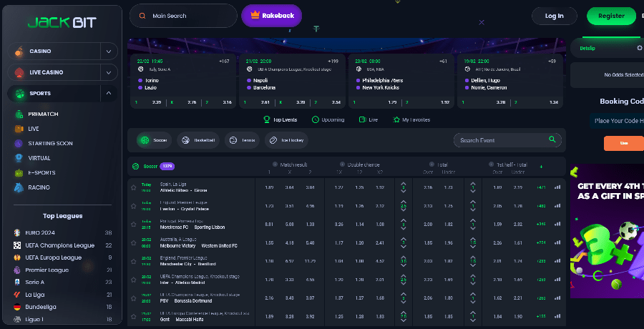Expand the Casino menu chevron
644x329 pixels.
pos(109,51)
